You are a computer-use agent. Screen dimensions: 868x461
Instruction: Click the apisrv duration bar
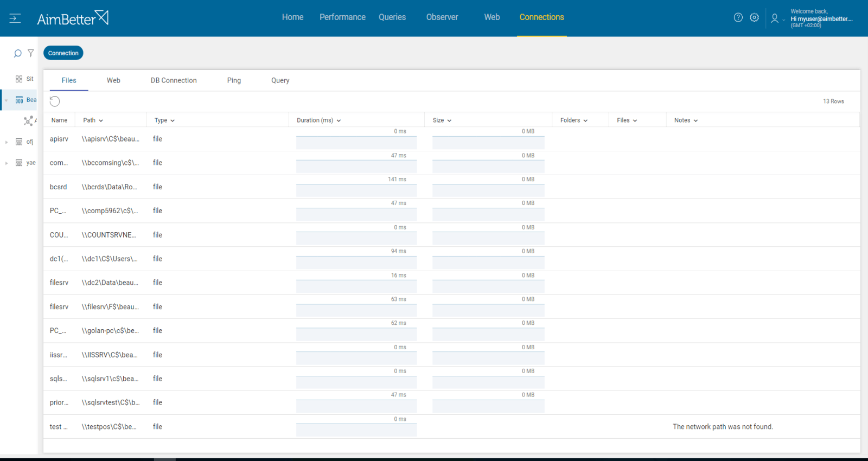coord(356,143)
